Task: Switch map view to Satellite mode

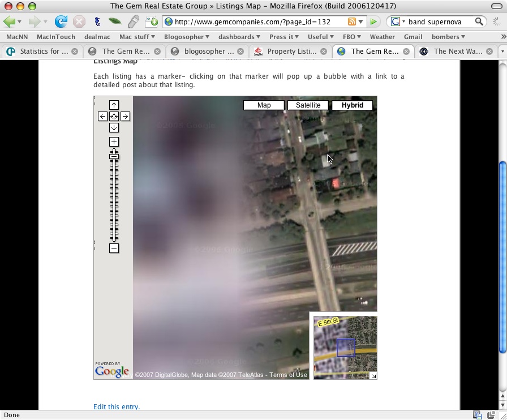Action: pos(308,105)
